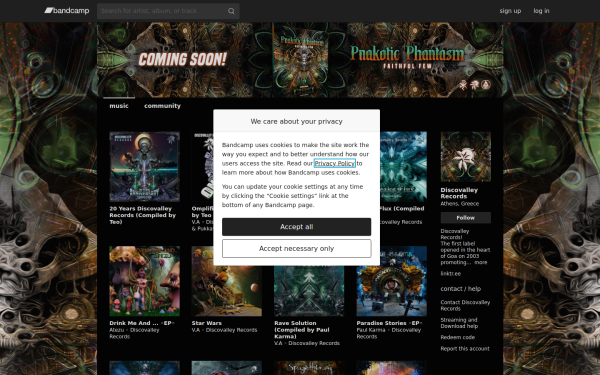Click the Drink Me And ... EP title
600x375 pixels.
pyautogui.click(x=142, y=323)
